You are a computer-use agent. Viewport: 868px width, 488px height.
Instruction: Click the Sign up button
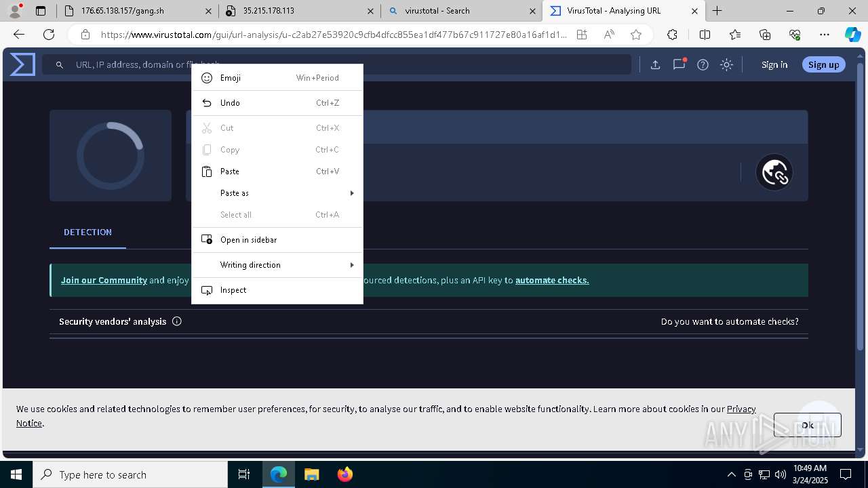point(823,64)
